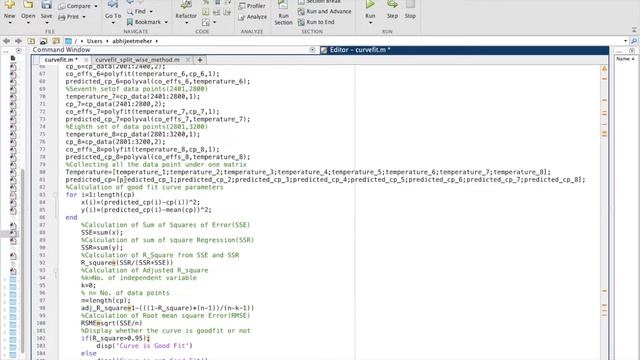Click the "disp('Curve is Good Fit')" line
The width and height of the screenshot is (640, 360).
pos(144,346)
